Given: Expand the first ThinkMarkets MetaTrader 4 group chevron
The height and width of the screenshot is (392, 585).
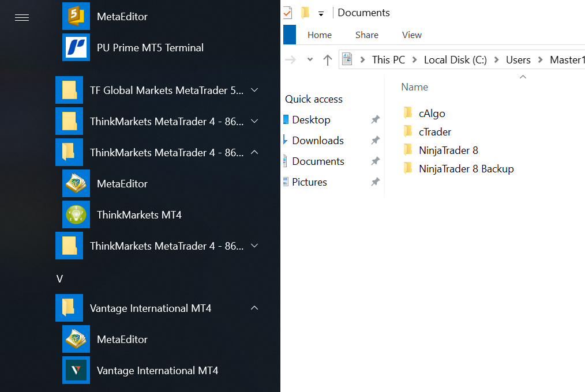Looking at the screenshot, I should [x=254, y=121].
